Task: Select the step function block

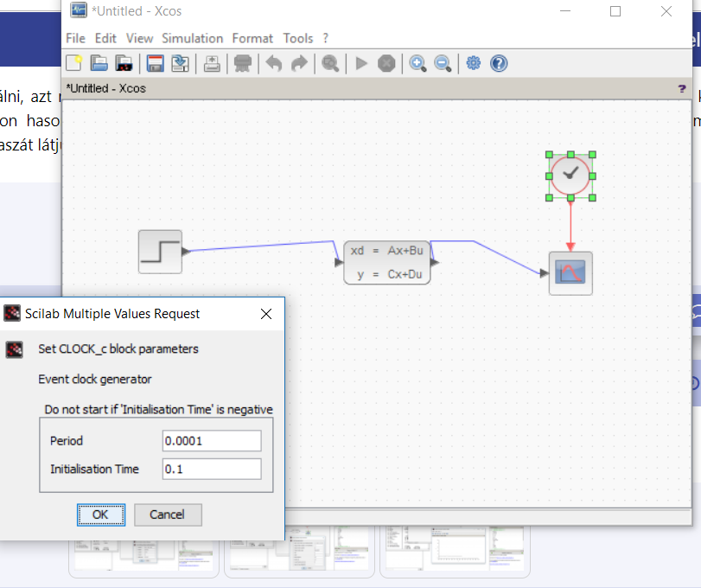Action: (x=160, y=252)
